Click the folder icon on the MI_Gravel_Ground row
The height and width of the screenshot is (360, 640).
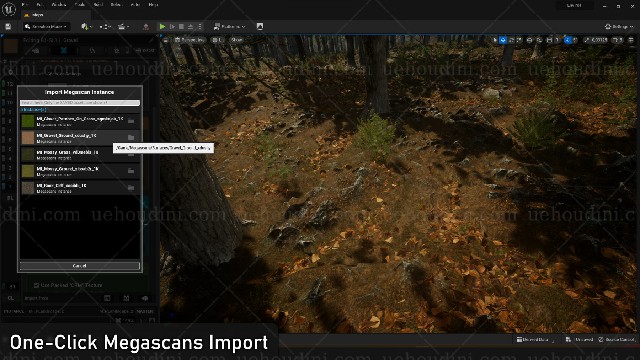tap(131, 138)
